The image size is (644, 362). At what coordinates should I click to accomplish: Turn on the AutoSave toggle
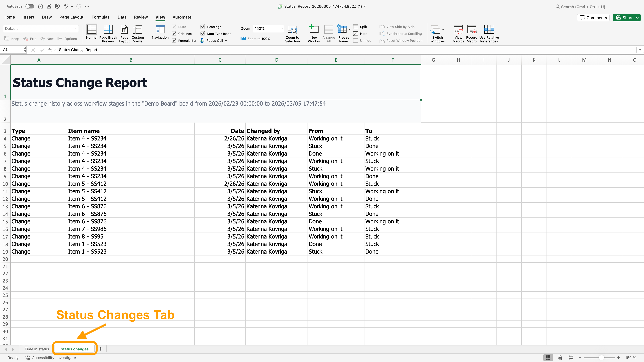[x=30, y=6]
